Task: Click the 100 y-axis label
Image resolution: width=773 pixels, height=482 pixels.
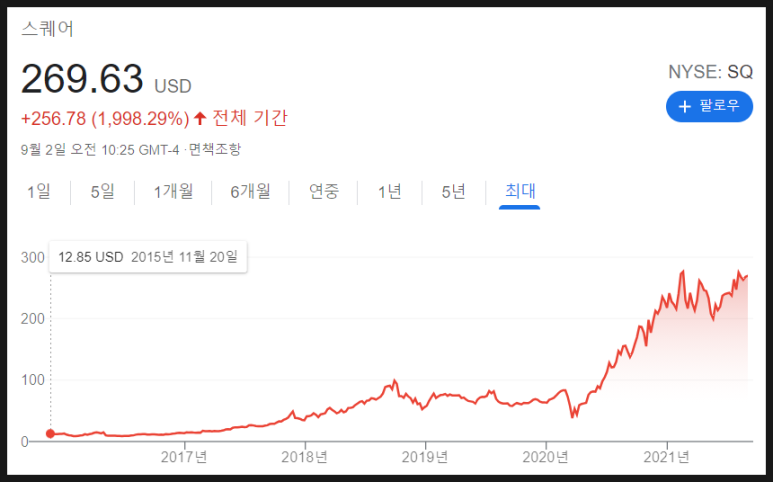Action: 33,380
